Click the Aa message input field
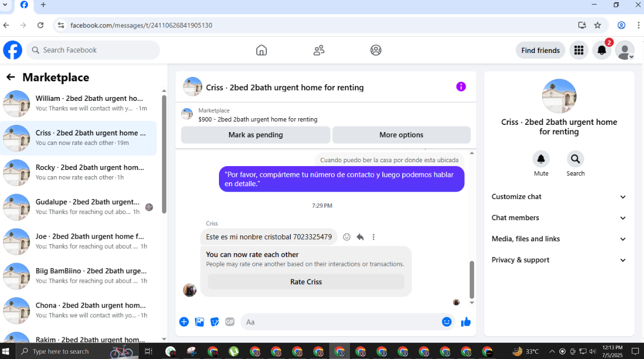644x359 pixels. [x=341, y=322]
